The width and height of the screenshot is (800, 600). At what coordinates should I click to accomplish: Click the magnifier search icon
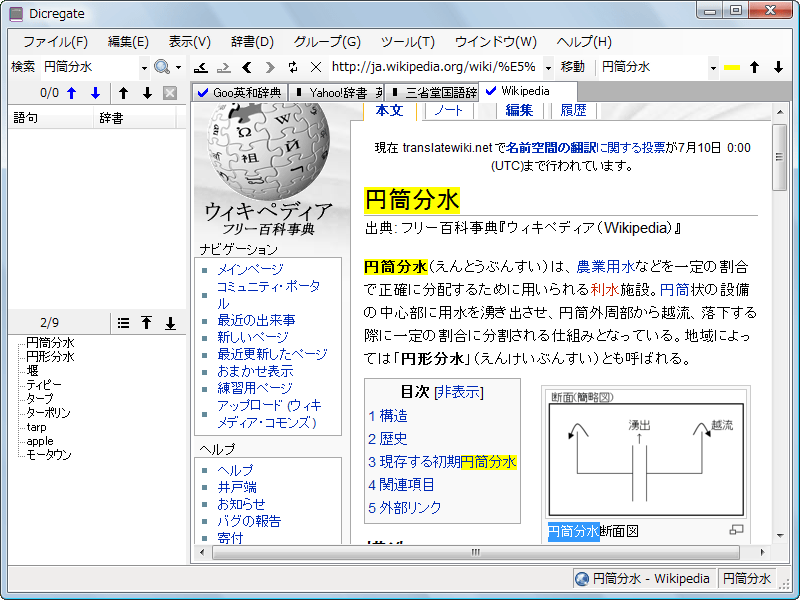coord(162,67)
